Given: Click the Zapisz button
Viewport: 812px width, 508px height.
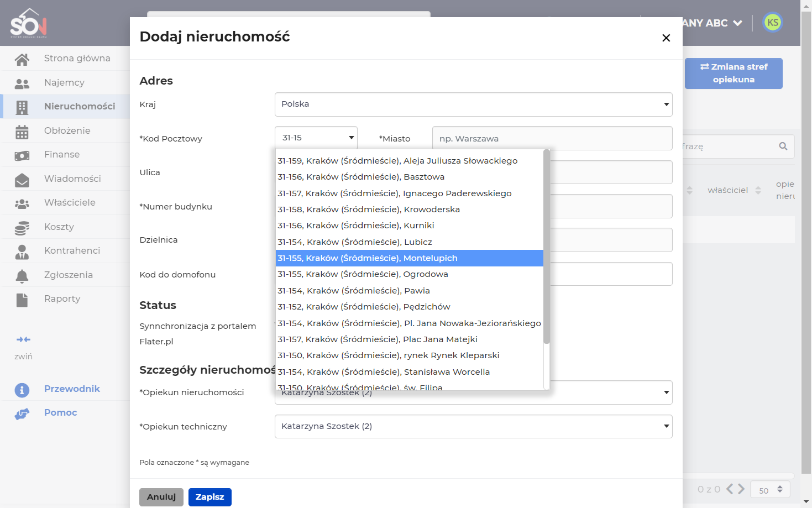Looking at the screenshot, I should coord(210,497).
